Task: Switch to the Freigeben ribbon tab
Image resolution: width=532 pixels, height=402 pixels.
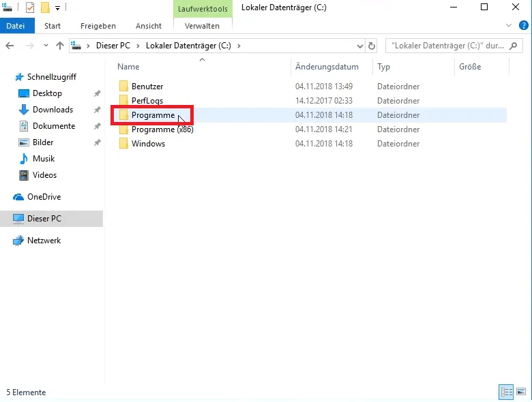Action: tap(98, 26)
